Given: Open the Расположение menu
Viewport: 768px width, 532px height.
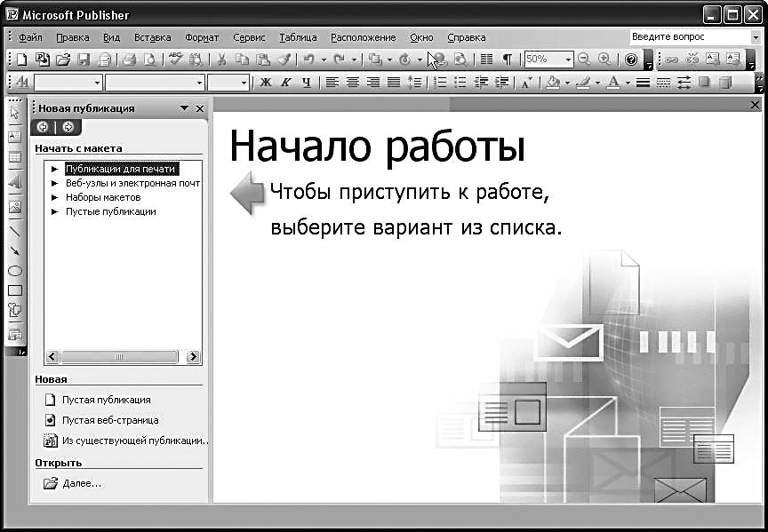Looking at the screenshot, I should coord(363,37).
